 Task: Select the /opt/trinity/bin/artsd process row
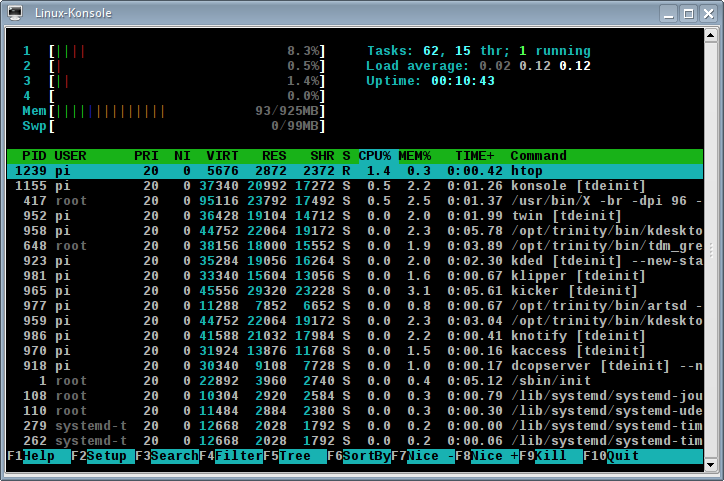tap(355, 306)
